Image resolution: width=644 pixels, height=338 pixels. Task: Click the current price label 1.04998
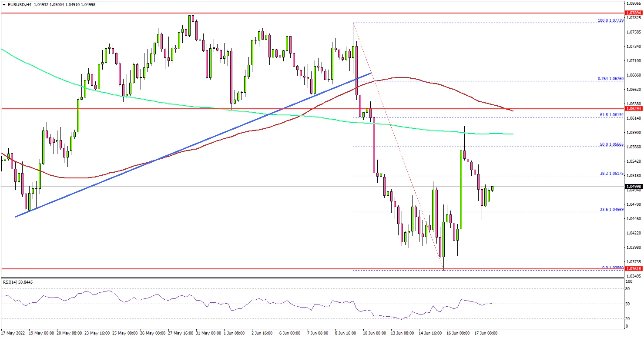coord(633,186)
